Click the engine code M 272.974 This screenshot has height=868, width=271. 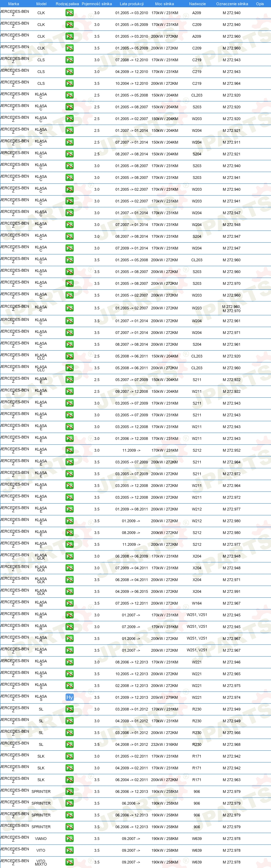click(x=231, y=697)
